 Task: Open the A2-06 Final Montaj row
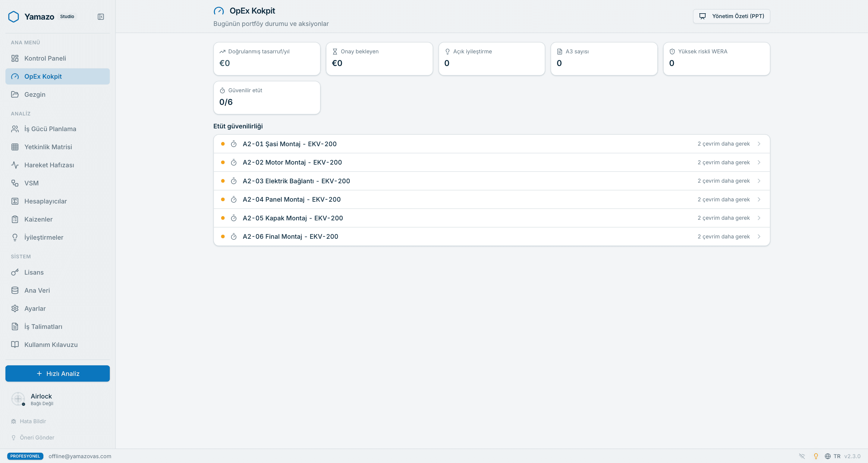pyautogui.click(x=492, y=237)
